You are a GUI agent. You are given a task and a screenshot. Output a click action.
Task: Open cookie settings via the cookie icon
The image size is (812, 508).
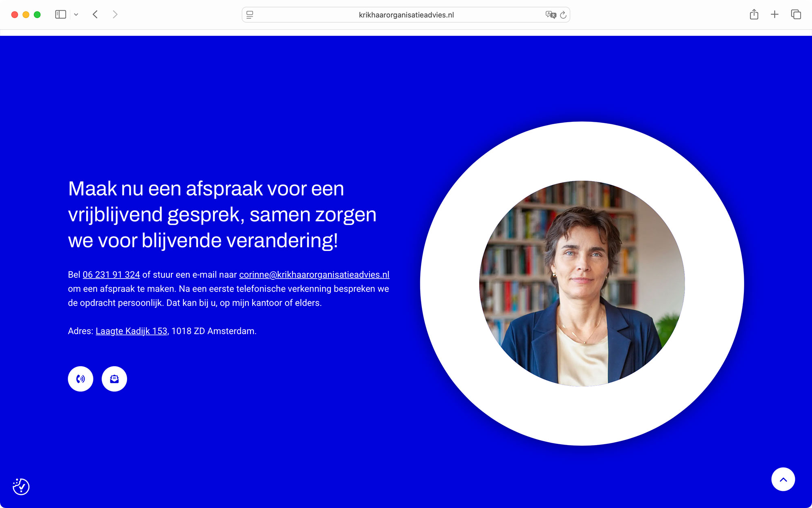coord(22,486)
